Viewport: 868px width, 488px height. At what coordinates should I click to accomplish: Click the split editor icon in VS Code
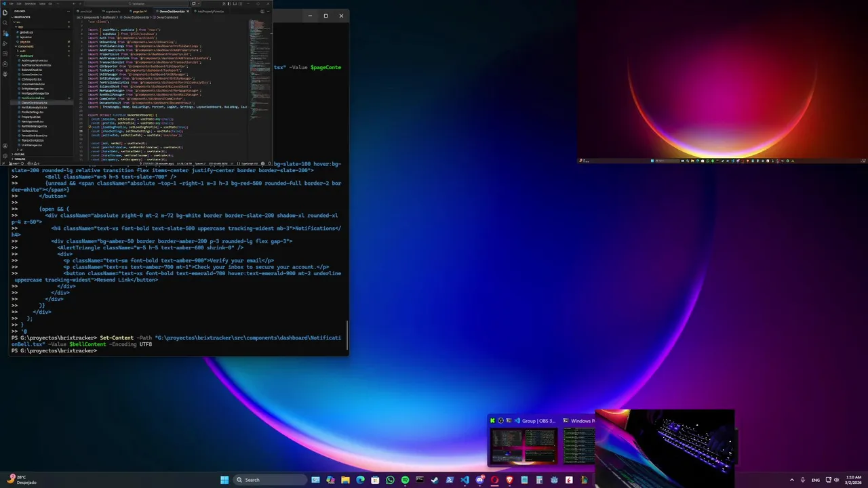(262, 12)
